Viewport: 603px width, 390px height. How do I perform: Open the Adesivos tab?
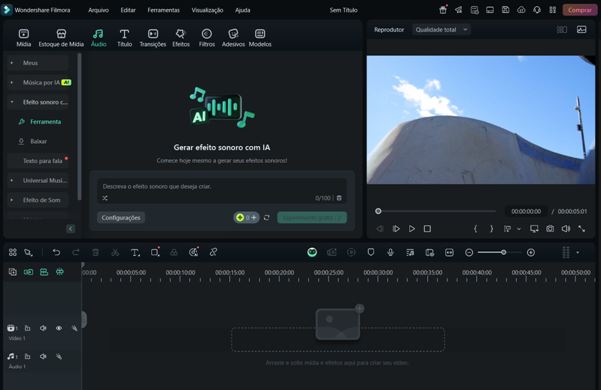[x=233, y=38]
